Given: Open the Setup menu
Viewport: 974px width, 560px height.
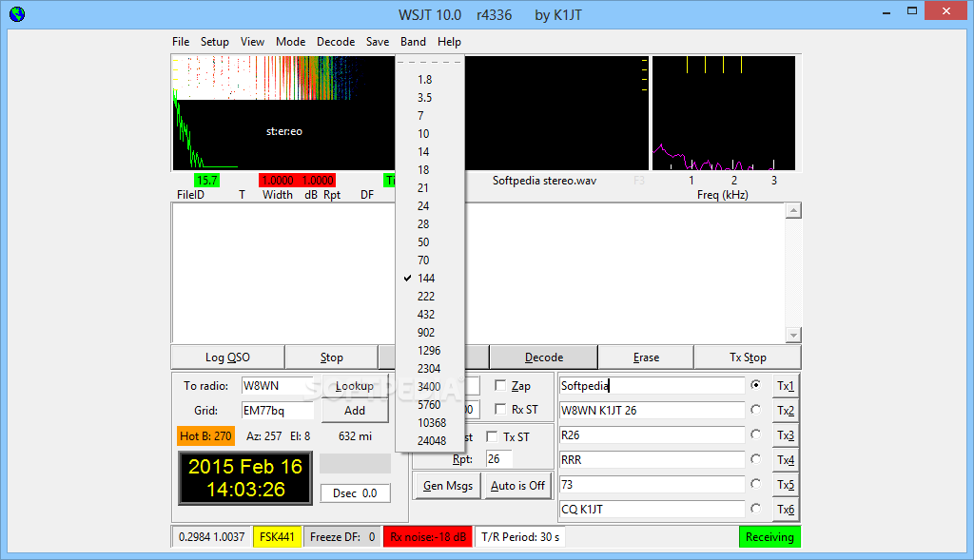Looking at the screenshot, I should pyautogui.click(x=214, y=42).
